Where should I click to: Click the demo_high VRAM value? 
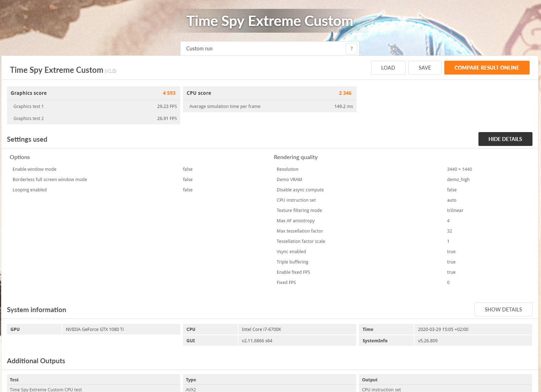(458, 180)
